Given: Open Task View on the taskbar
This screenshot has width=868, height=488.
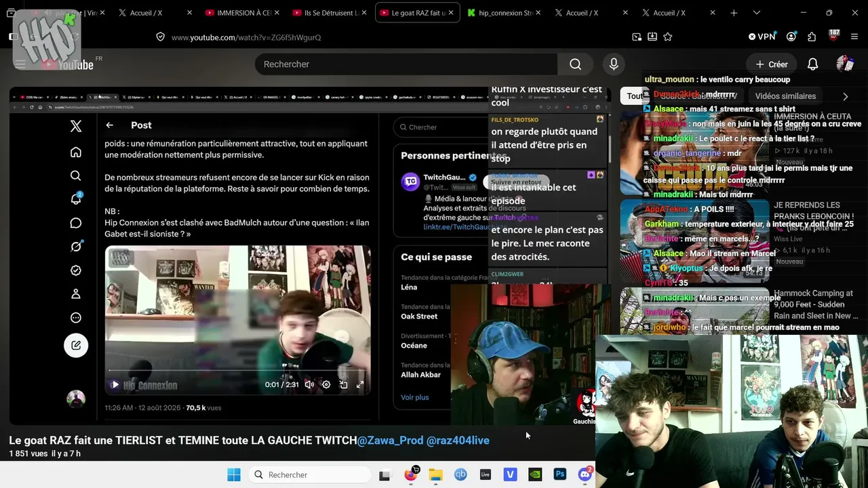Looking at the screenshot, I should (x=384, y=474).
